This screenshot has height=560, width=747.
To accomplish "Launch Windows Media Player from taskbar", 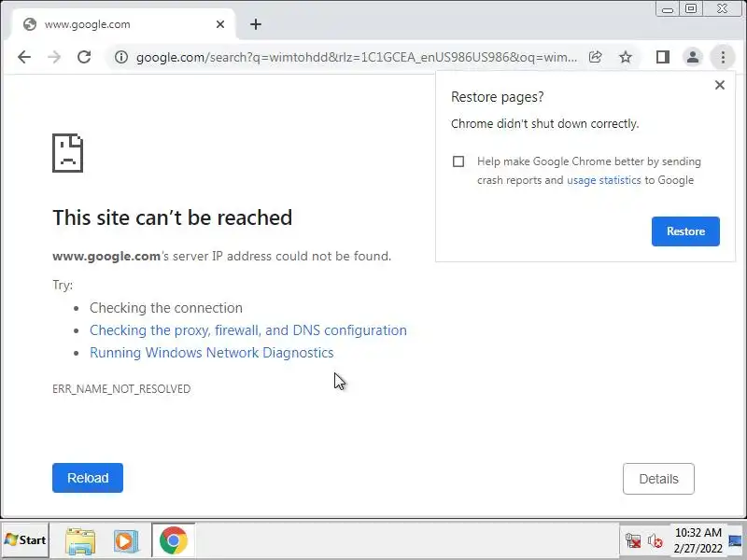I will click(x=126, y=541).
